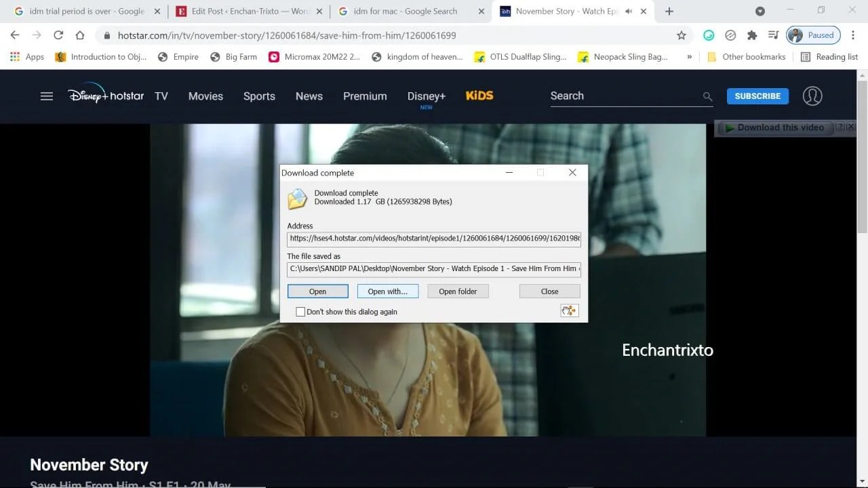Screen dimensions: 868x488
Task: Click the download Address field
Action: (x=434, y=239)
